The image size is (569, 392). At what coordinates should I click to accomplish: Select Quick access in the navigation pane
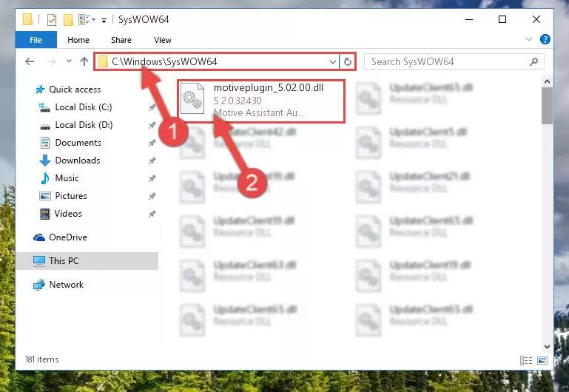pyautogui.click(x=75, y=89)
